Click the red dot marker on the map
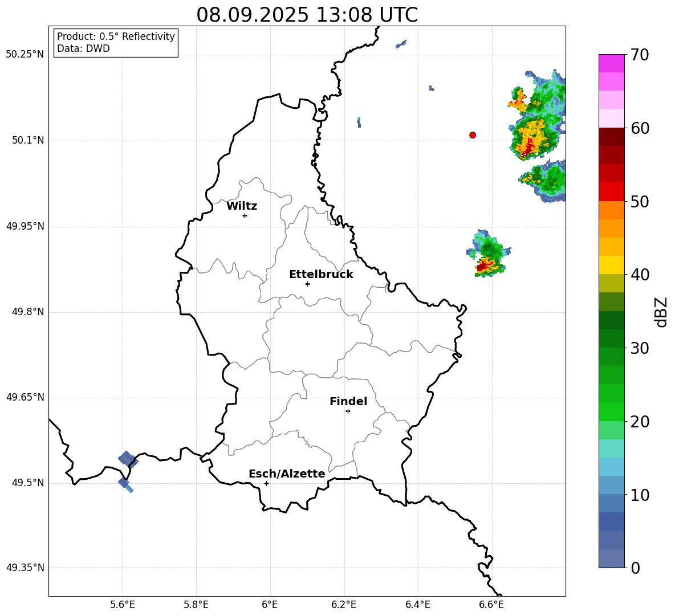The image size is (675, 616). click(x=473, y=135)
